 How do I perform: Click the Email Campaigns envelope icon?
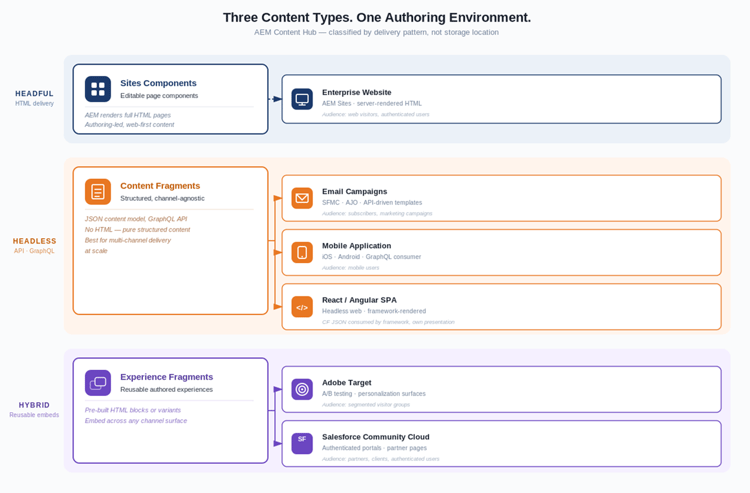coord(302,198)
